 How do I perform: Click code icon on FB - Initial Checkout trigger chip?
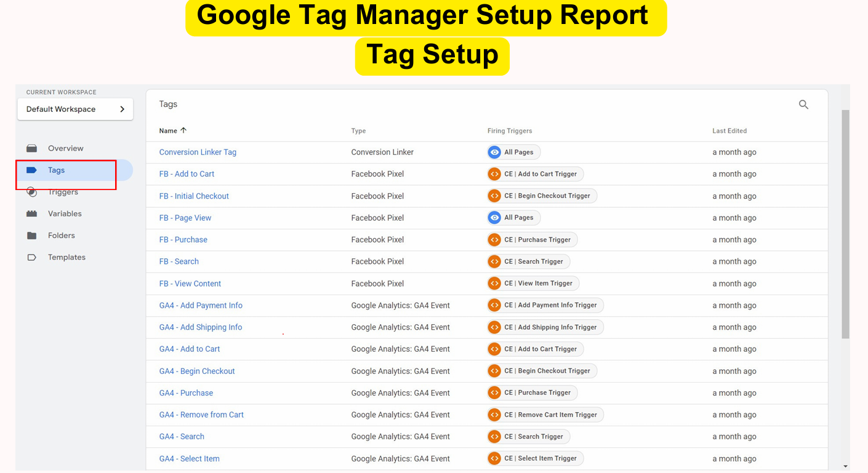(x=494, y=196)
